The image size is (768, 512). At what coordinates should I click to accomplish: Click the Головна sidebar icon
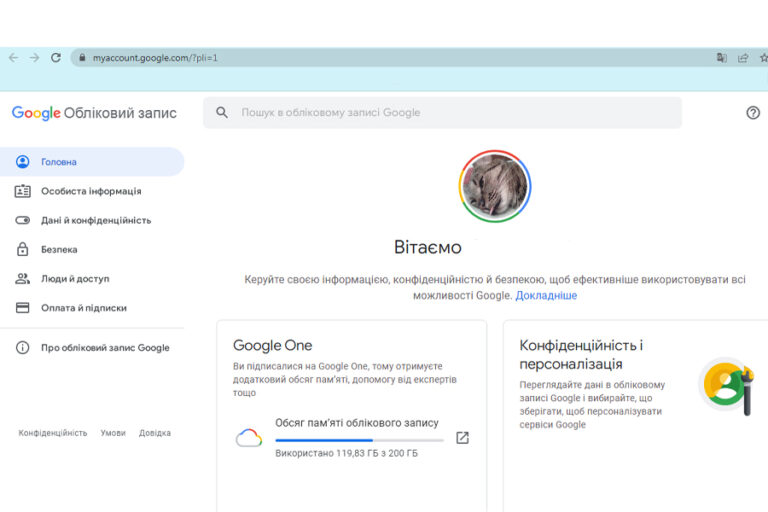[23, 162]
